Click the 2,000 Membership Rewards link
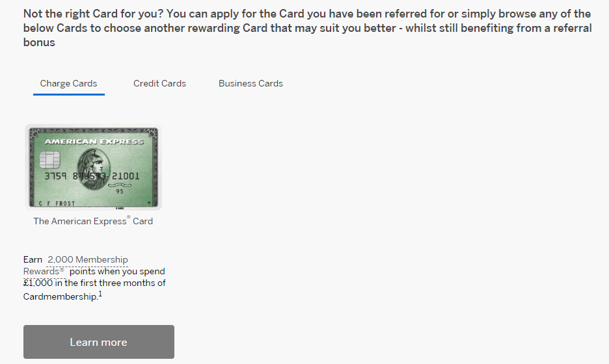 coord(88,260)
